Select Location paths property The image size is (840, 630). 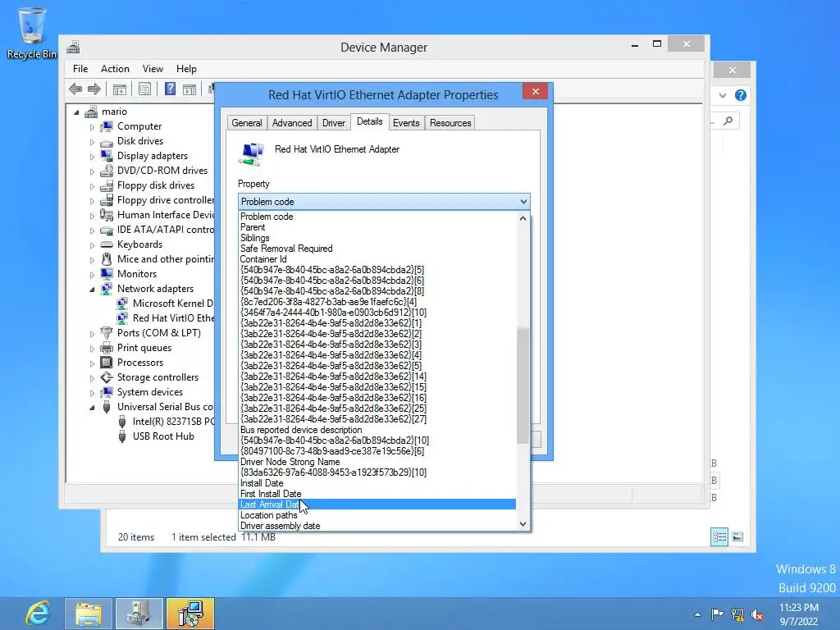coord(377,515)
